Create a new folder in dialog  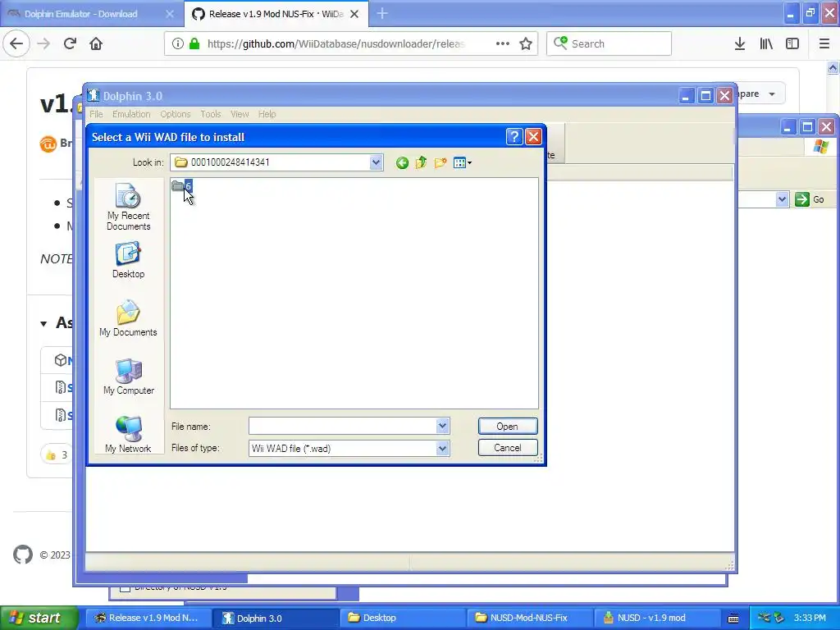click(x=441, y=162)
